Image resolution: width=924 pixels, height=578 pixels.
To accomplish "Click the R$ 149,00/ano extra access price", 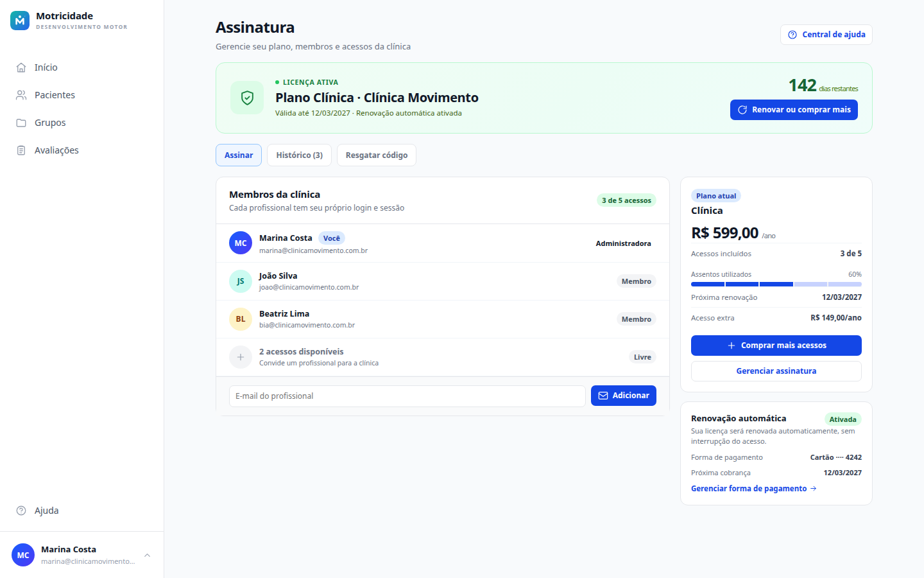I will (x=836, y=318).
